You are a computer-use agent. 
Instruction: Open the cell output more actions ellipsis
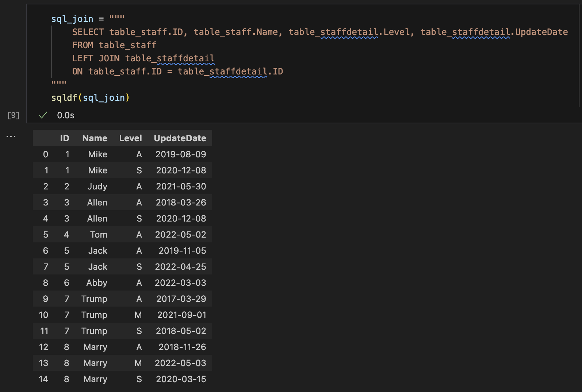tap(11, 137)
